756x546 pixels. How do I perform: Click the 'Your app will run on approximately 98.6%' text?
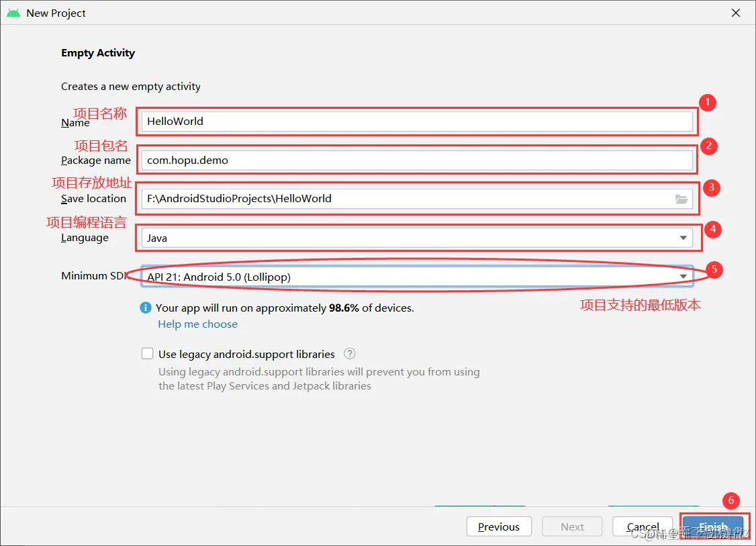[x=285, y=308]
